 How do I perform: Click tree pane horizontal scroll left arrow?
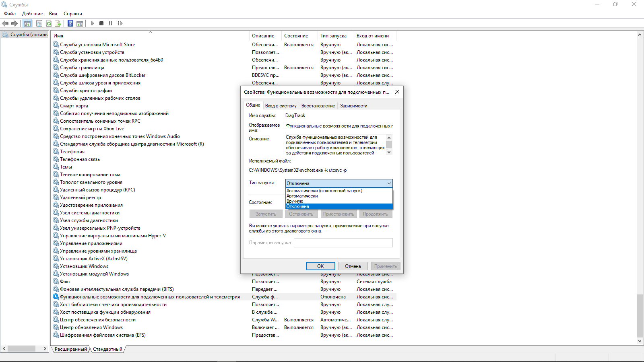[x=4, y=349]
